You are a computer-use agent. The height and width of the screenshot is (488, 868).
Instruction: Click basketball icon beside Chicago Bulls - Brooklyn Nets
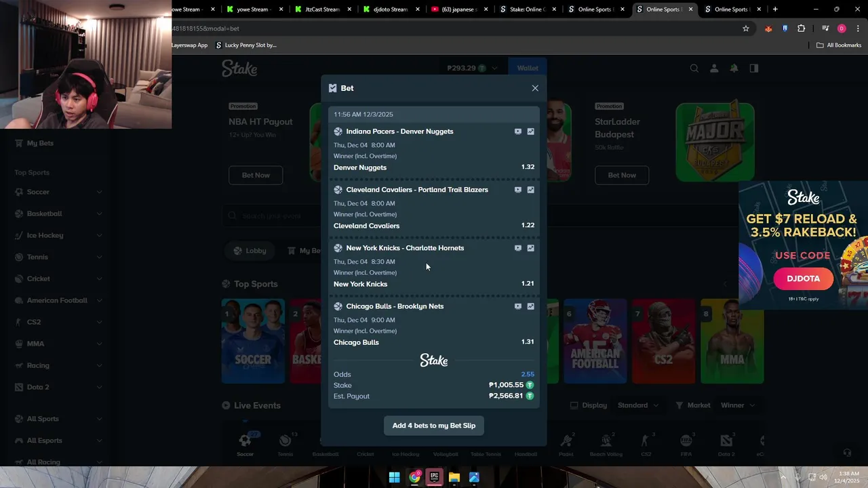tap(338, 306)
